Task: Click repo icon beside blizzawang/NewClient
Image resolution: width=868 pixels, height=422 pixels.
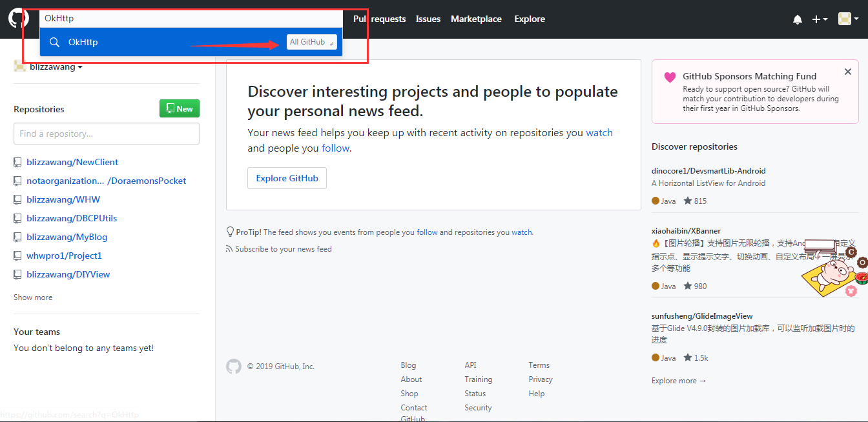Action: (18, 162)
